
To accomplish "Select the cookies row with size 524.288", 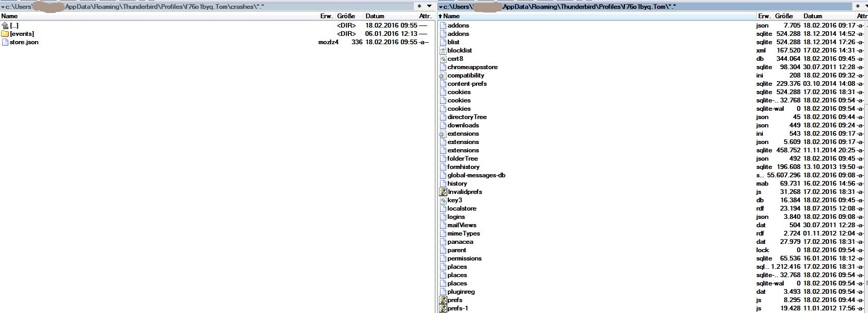I will pos(652,92).
